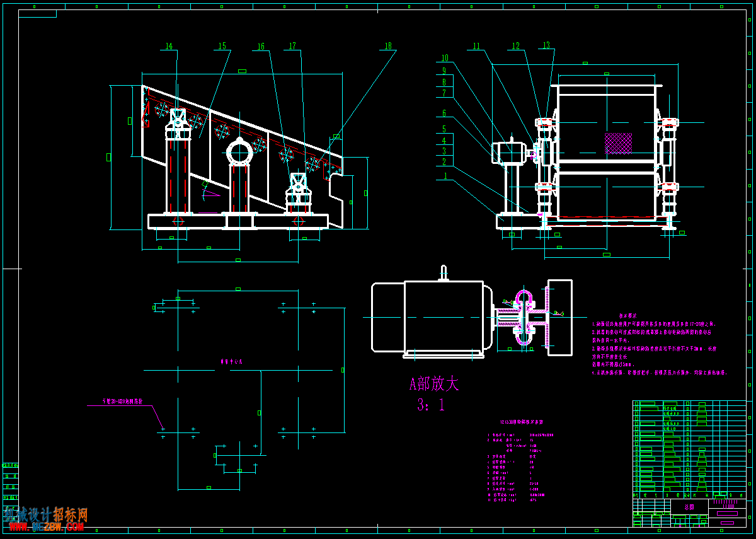Click the drawing name cell in title block
Viewport: 756px width, 539px height.
[x=689, y=506]
